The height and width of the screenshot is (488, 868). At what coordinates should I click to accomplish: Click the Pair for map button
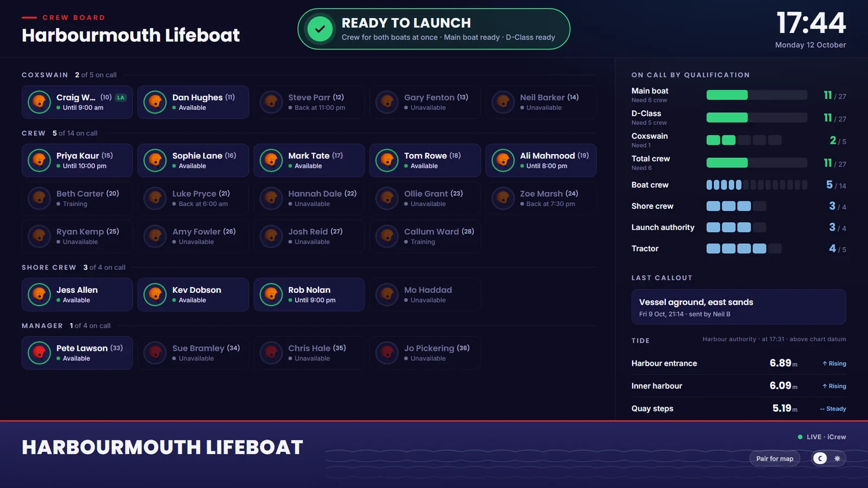[x=775, y=459]
